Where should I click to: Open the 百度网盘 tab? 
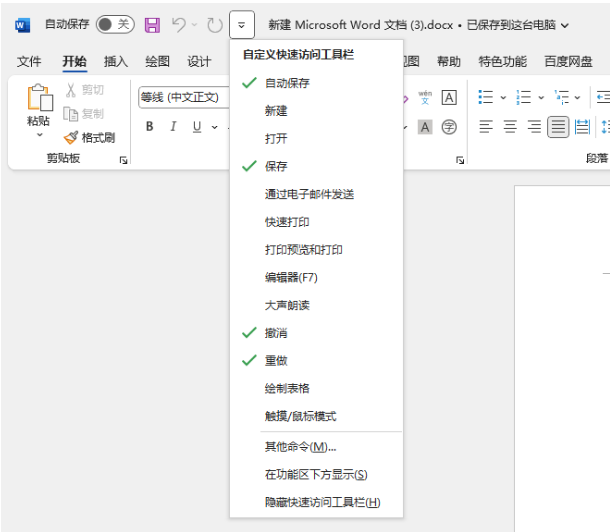[x=568, y=61]
